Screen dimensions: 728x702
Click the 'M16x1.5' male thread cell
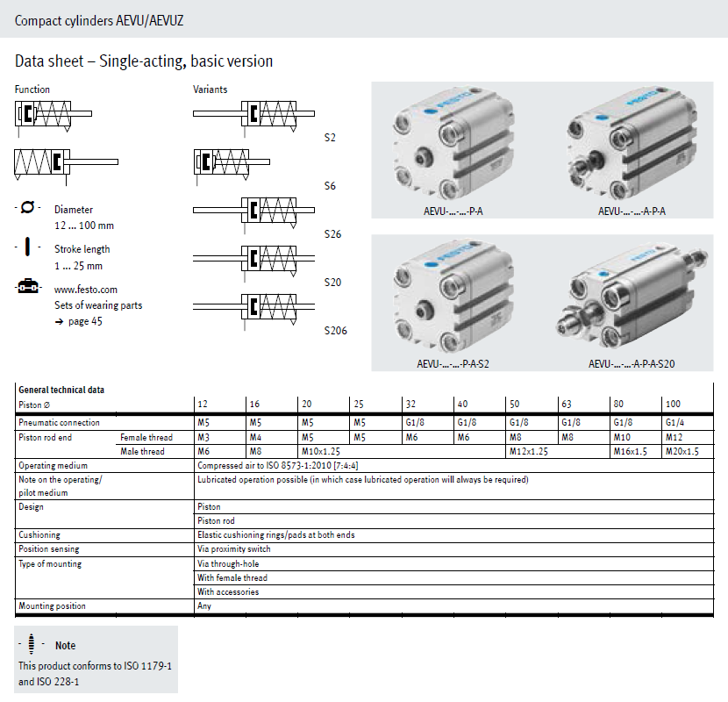point(630,451)
